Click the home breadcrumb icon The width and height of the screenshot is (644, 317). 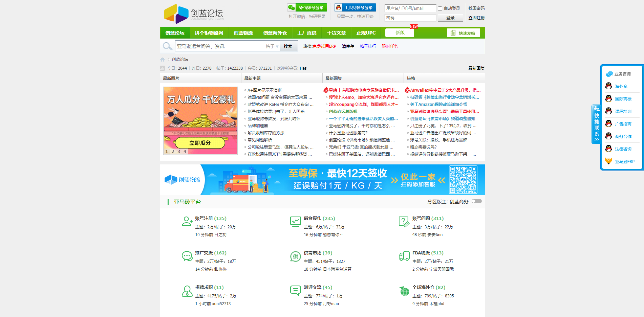(x=163, y=60)
